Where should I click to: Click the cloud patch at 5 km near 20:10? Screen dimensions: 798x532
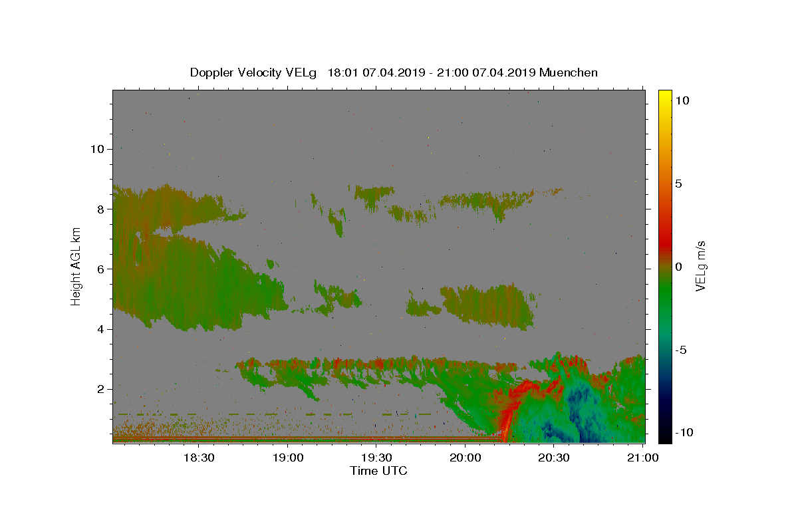click(489, 306)
